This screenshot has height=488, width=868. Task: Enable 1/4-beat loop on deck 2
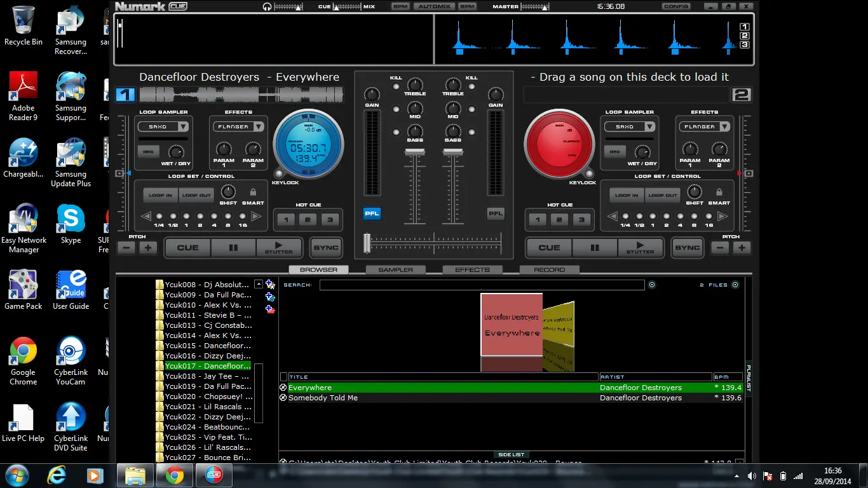click(625, 216)
